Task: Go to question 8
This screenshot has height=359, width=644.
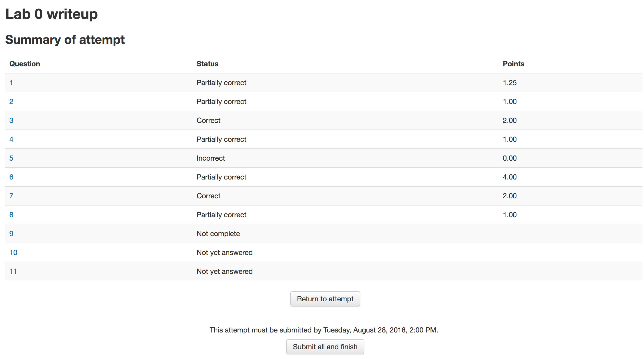Action: coord(11,215)
